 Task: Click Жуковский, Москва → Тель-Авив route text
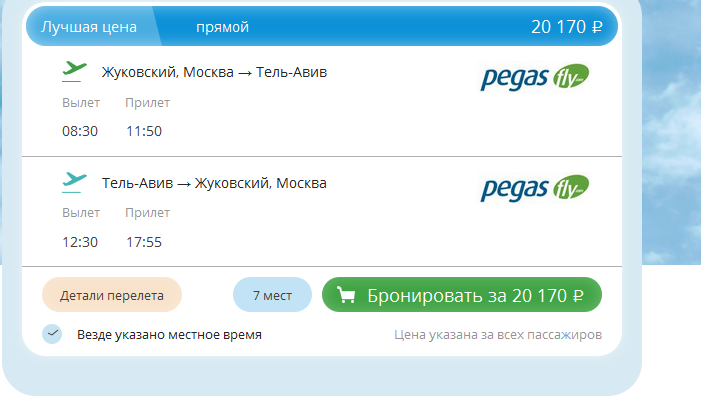tap(214, 72)
